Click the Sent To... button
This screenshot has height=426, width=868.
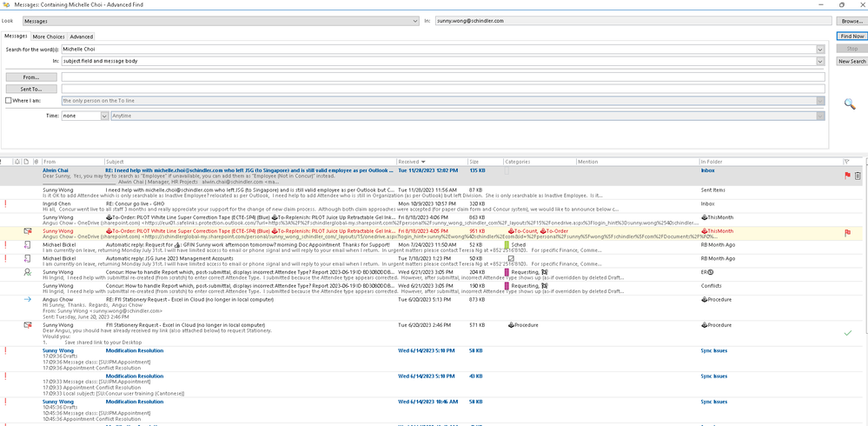(x=31, y=89)
